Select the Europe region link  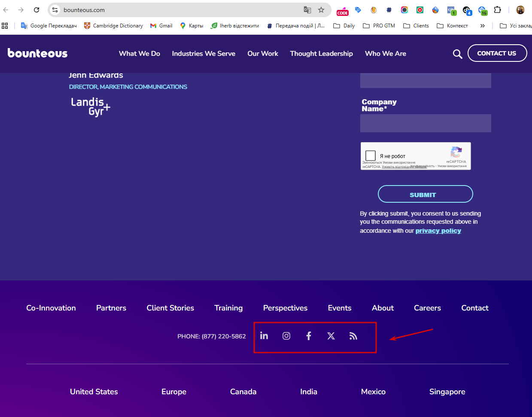(x=174, y=392)
